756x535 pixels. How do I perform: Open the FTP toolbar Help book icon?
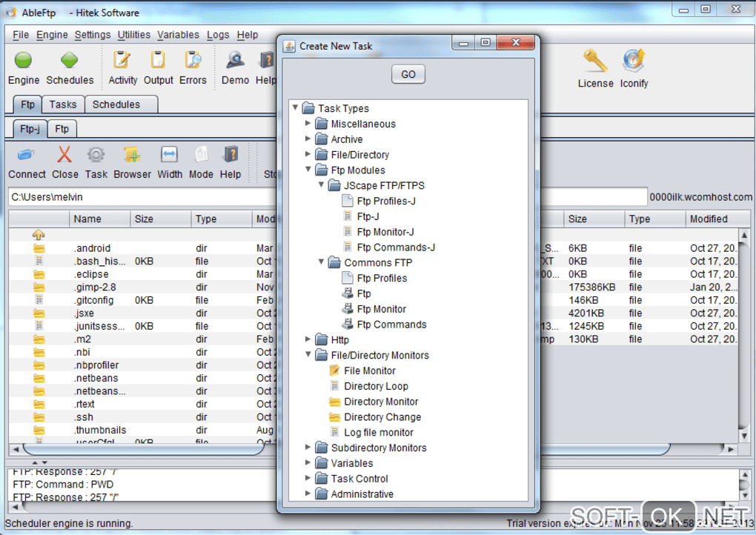(x=231, y=155)
